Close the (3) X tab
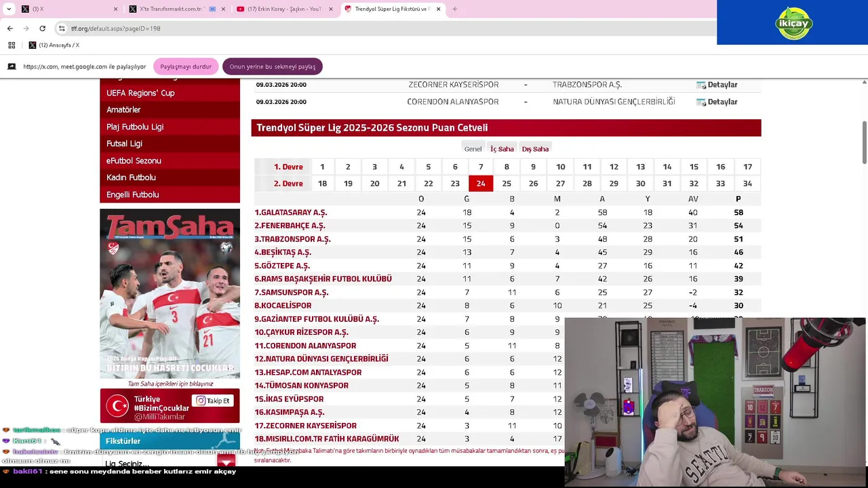Viewport: 868px width, 488px height. (x=115, y=9)
